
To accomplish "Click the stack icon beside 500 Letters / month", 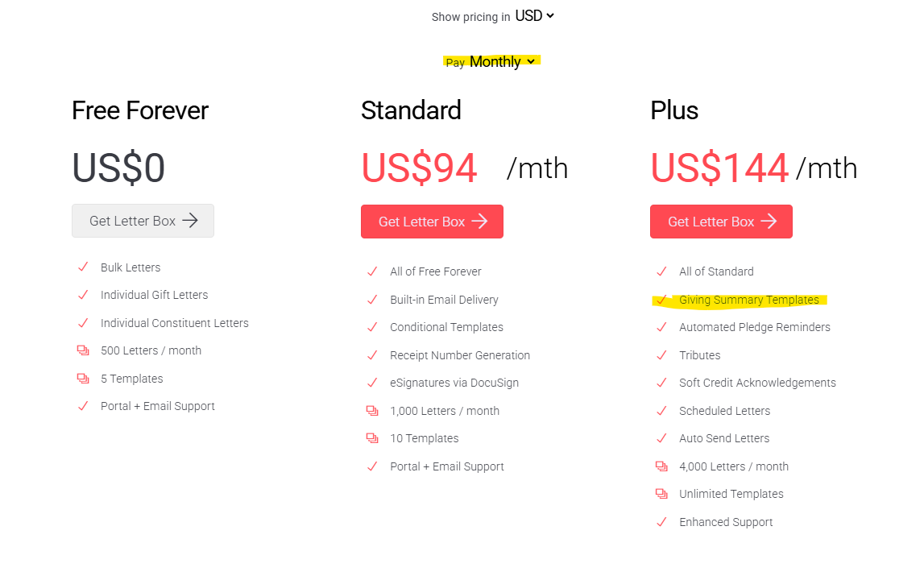I will pyautogui.click(x=83, y=350).
